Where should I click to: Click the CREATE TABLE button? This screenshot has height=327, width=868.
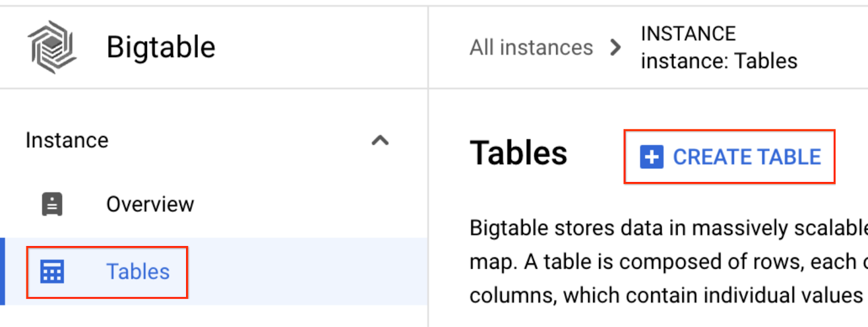click(x=730, y=156)
